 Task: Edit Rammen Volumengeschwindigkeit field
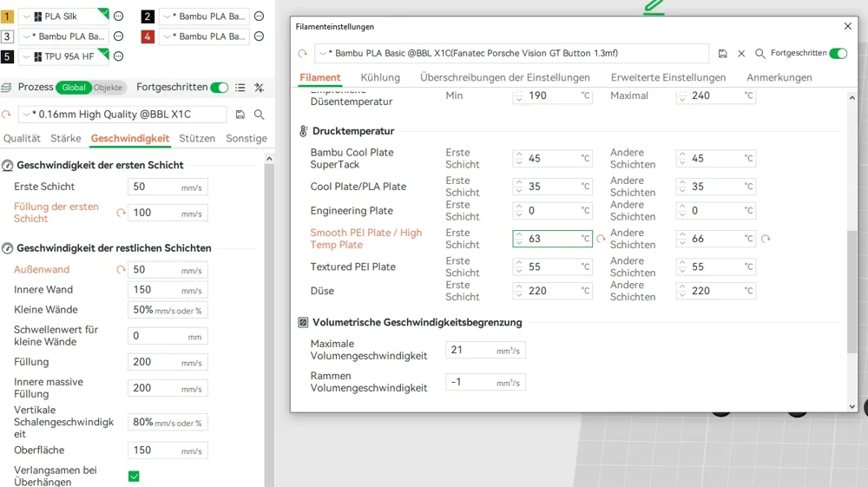[x=485, y=383]
